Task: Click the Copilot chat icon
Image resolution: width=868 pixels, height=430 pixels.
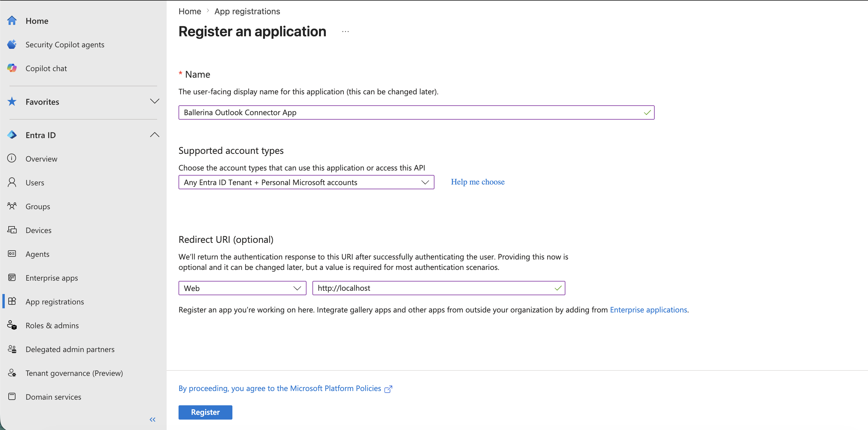Action: pyautogui.click(x=12, y=68)
